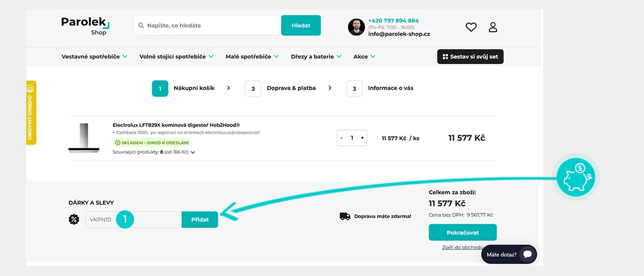Click opening hours (Po-Pá: 7:00 - 16:00)

point(391,28)
